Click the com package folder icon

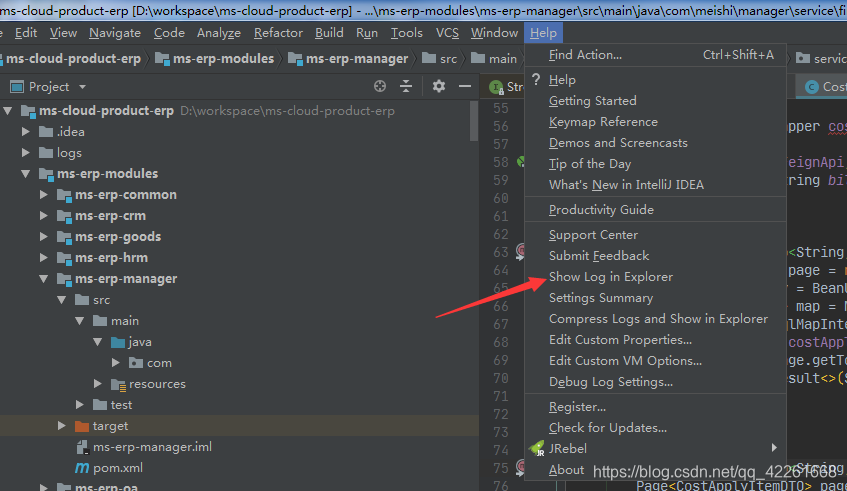[x=136, y=363]
